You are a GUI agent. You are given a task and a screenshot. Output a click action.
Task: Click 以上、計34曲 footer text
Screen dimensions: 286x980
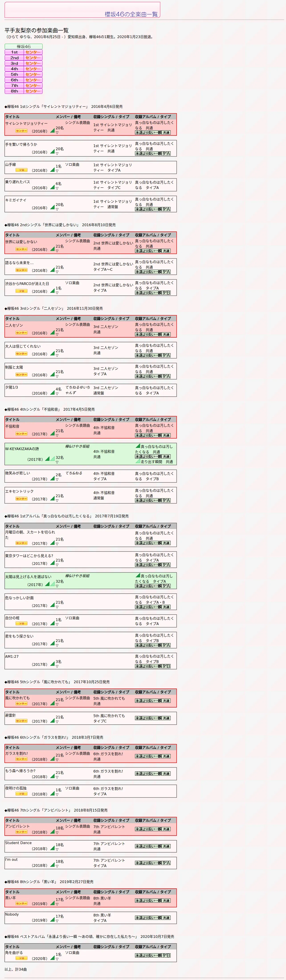(x=16, y=969)
